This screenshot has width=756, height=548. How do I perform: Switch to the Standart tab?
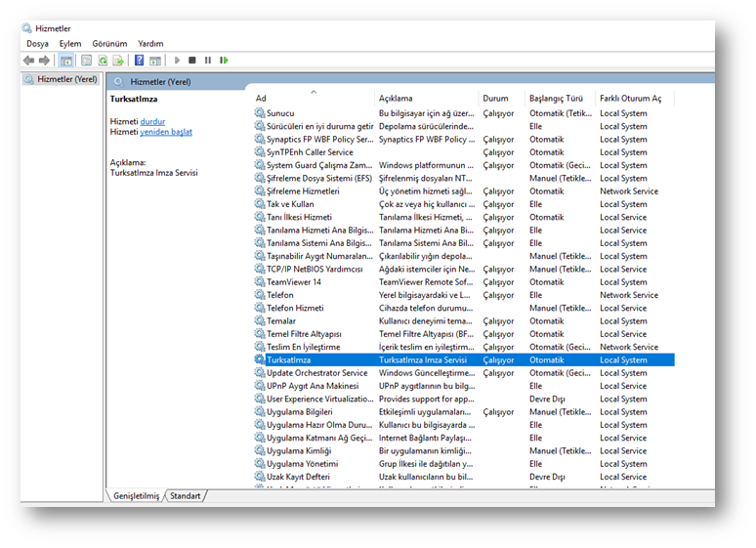(186, 496)
